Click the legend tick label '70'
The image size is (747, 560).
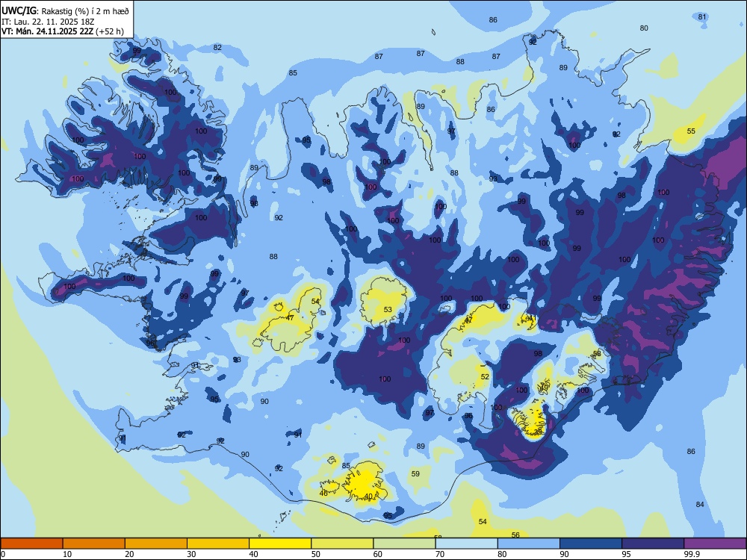(440, 554)
